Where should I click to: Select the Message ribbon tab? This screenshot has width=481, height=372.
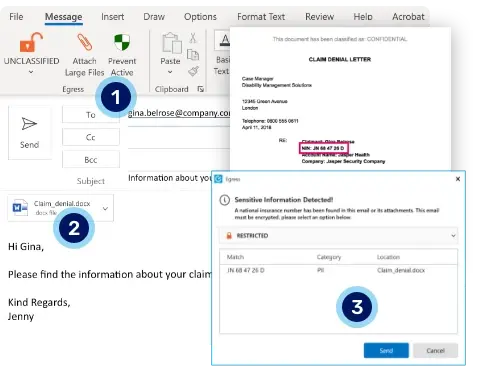[x=64, y=17]
